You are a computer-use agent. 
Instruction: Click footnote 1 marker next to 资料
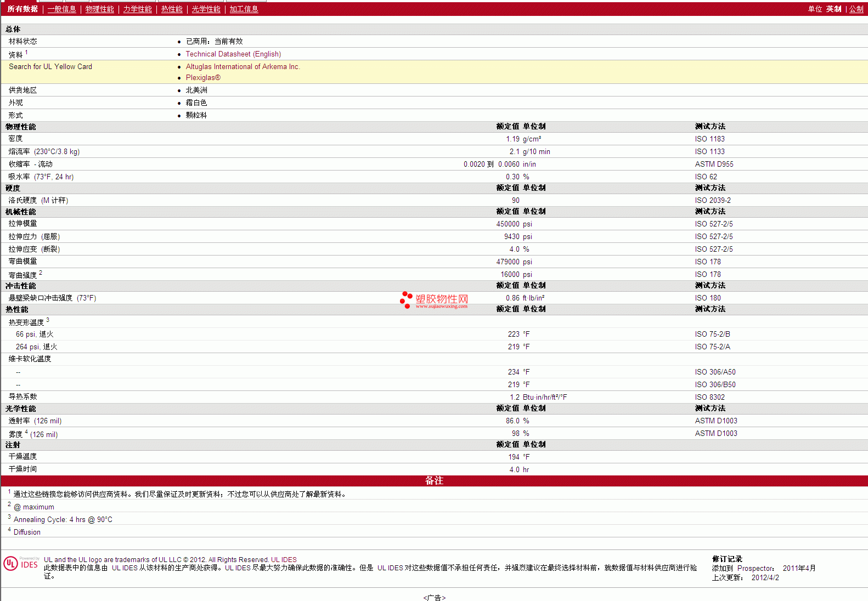tap(26, 53)
